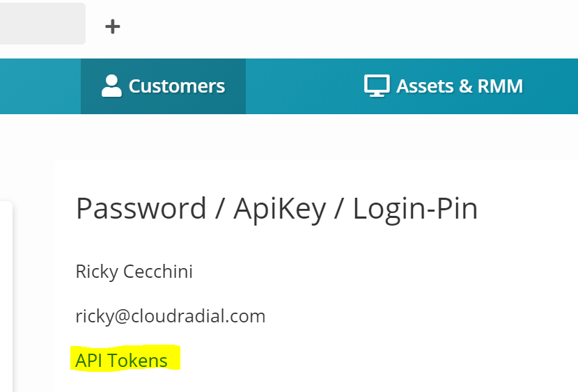Click the word Password in the heading
Screen dimensions: 578x392
(141, 208)
